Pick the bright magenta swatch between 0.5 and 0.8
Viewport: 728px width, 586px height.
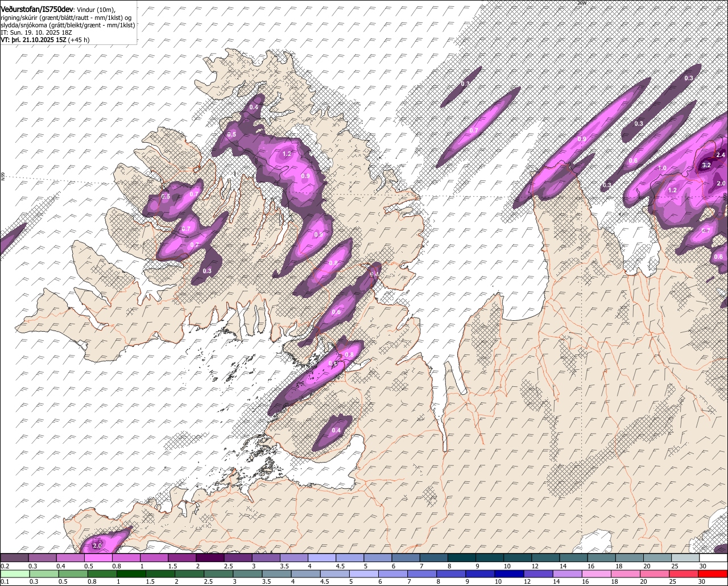98,558
